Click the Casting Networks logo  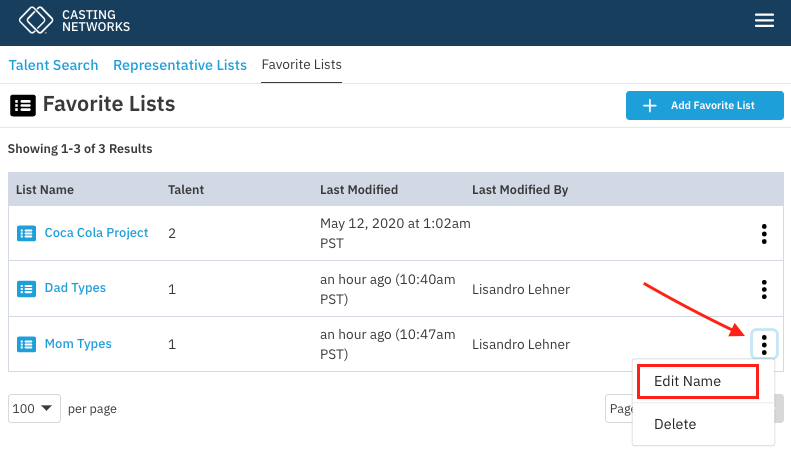click(x=75, y=21)
